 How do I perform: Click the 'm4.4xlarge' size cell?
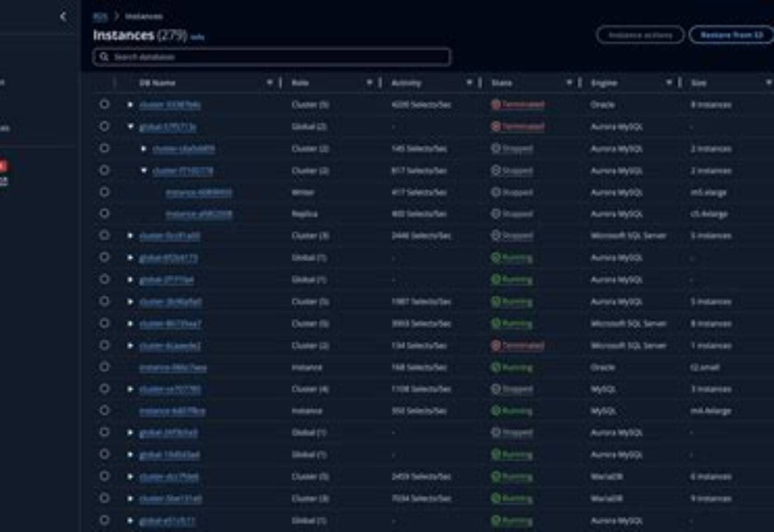pyautogui.click(x=711, y=411)
